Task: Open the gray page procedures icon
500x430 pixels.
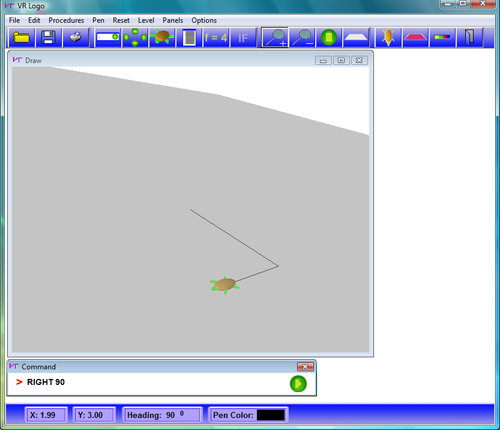Action: [189, 37]
